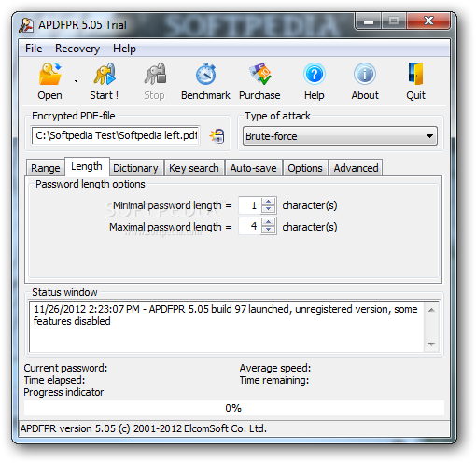Decrease maximal password length with down arrow
Viewport: 476px width, 463px height.
[269, 231]
